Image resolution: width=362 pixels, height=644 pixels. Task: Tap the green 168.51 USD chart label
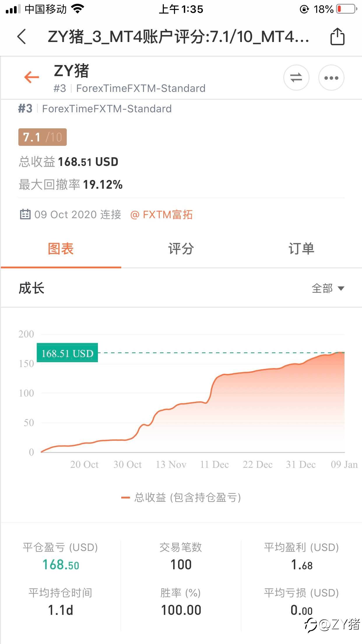tap(67, 353)
